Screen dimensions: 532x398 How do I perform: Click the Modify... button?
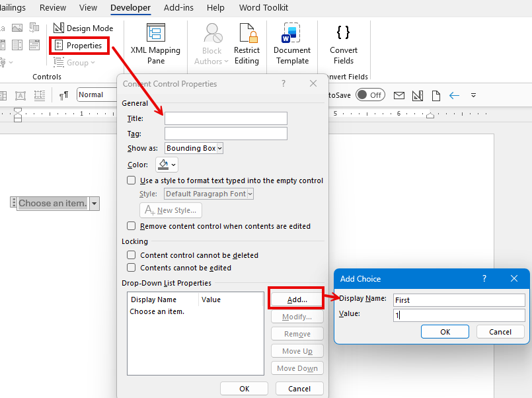tap(297, 317)
